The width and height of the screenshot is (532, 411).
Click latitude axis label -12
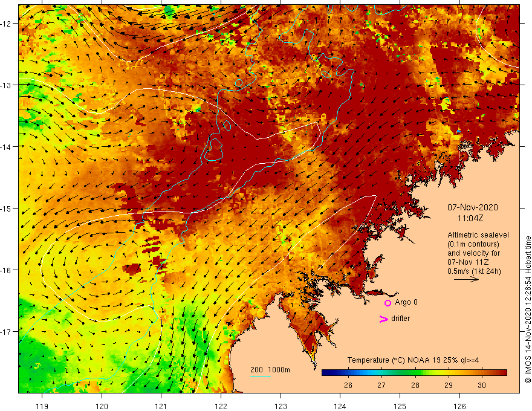pyautogui.click(x=6, y=24)
